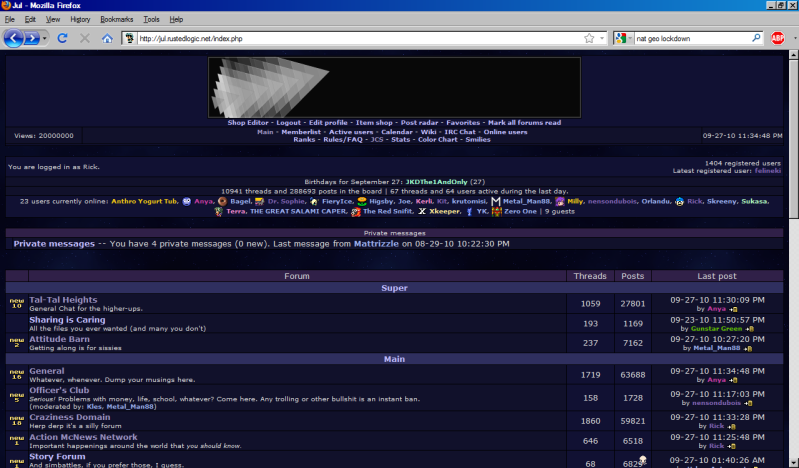The height and width of the screenshot is (468, 799).
Task: Bookmark the page with the star icon
Action: [589, 39]
